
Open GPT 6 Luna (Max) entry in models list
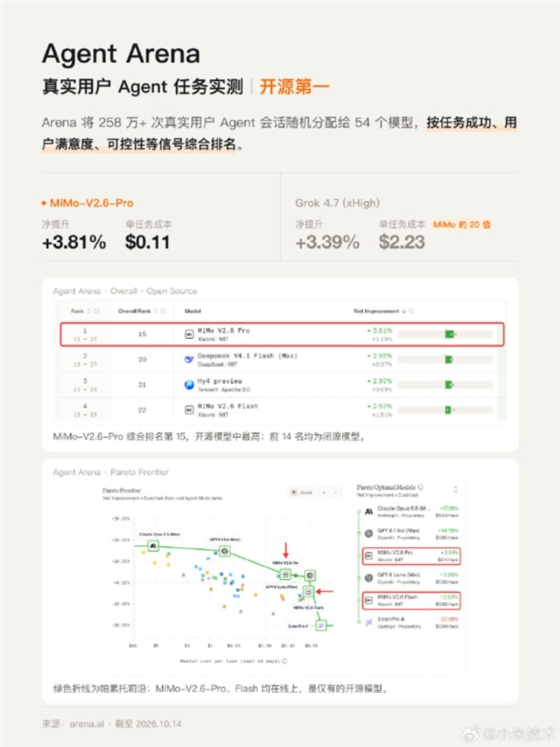[411, 578]
